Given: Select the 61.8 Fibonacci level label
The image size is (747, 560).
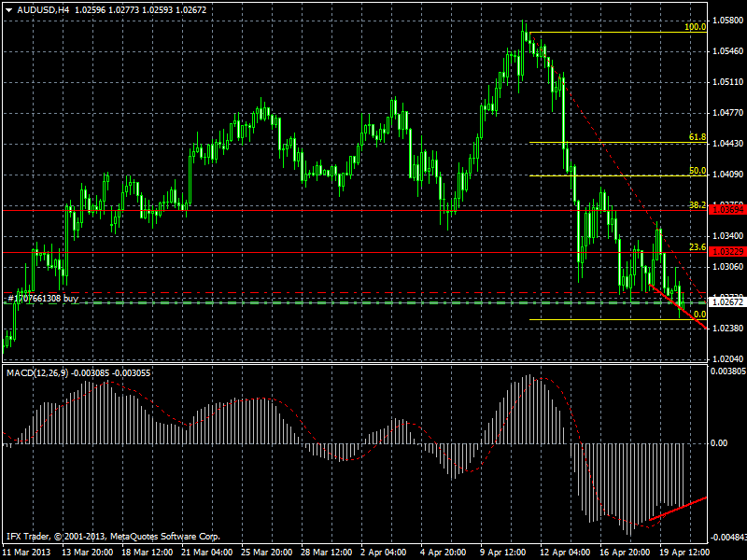Looking at the screenshot, I should coord(698,137).
